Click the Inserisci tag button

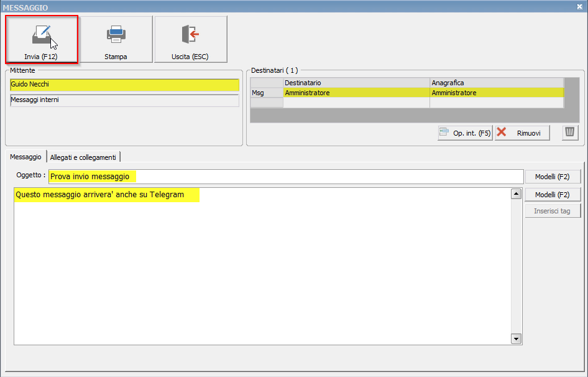[x=553, y=211]
